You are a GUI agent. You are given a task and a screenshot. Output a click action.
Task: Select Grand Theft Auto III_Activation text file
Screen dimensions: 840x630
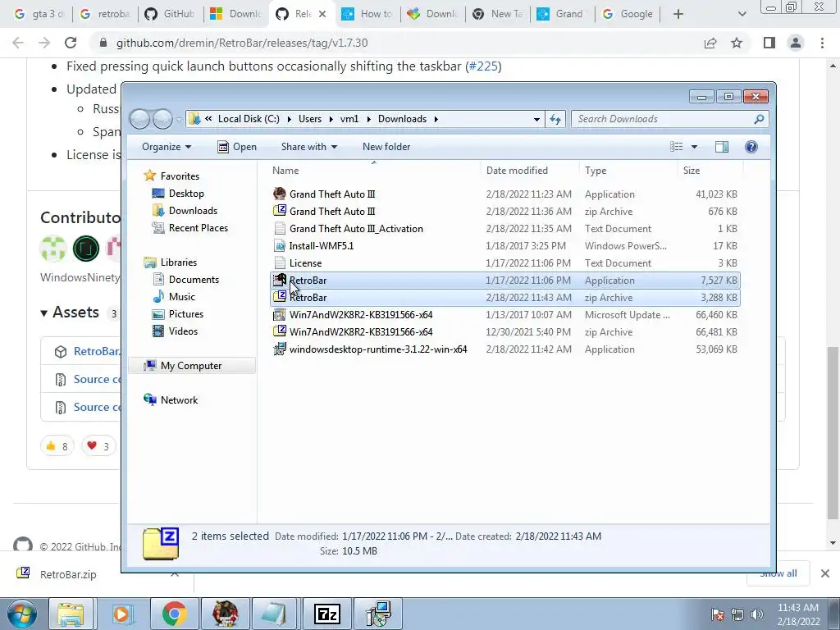504,229
